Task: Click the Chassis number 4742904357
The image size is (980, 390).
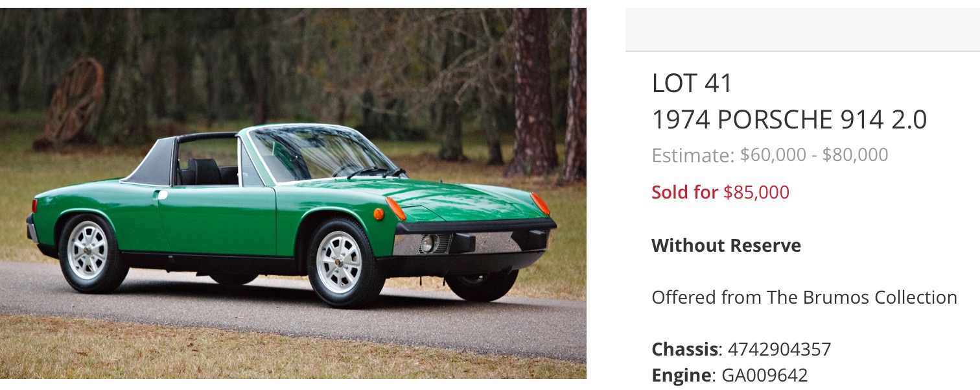Action: point(779,349)
